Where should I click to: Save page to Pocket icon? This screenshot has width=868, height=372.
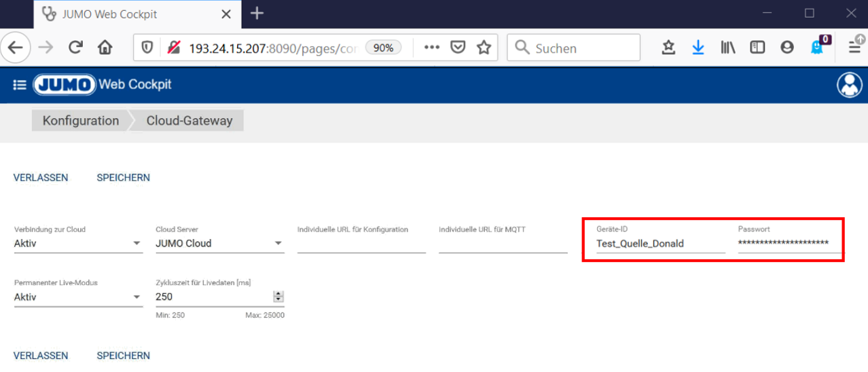click(458, 48)
